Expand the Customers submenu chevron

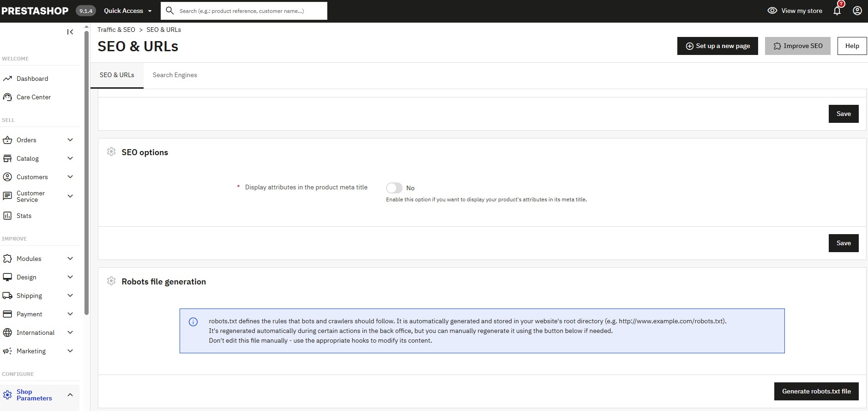pyautogui.click(x=70, y=177)
